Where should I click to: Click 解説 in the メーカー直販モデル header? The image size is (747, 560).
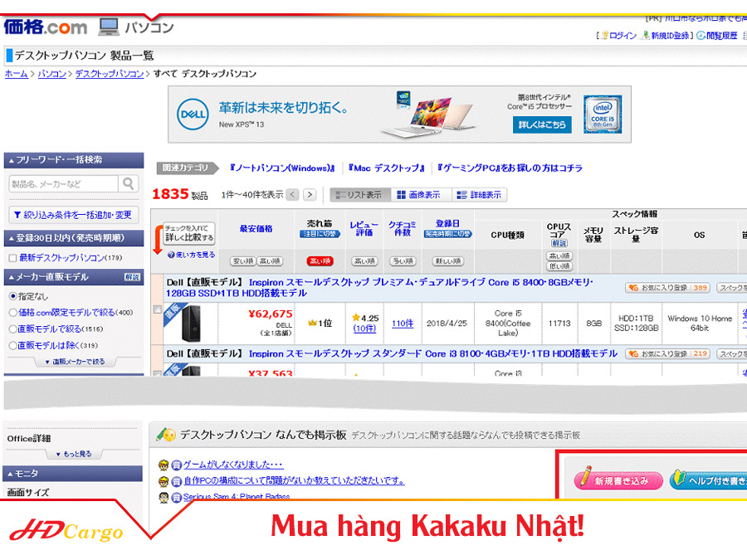pos(132,277)
